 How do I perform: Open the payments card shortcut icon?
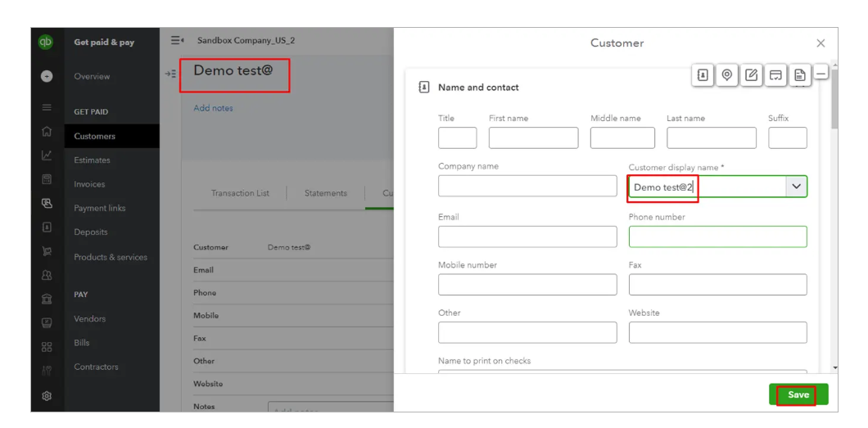pos(775,75)
